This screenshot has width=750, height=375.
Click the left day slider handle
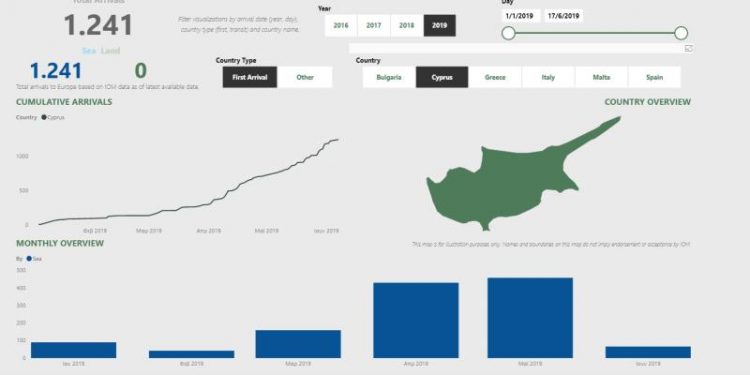(x=508, y=33)
